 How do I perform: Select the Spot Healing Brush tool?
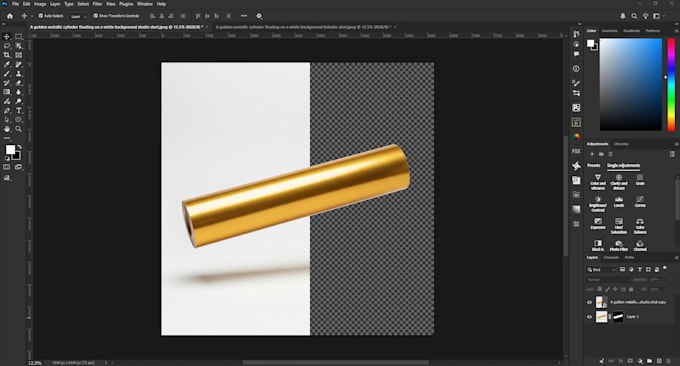pos(19,64)
